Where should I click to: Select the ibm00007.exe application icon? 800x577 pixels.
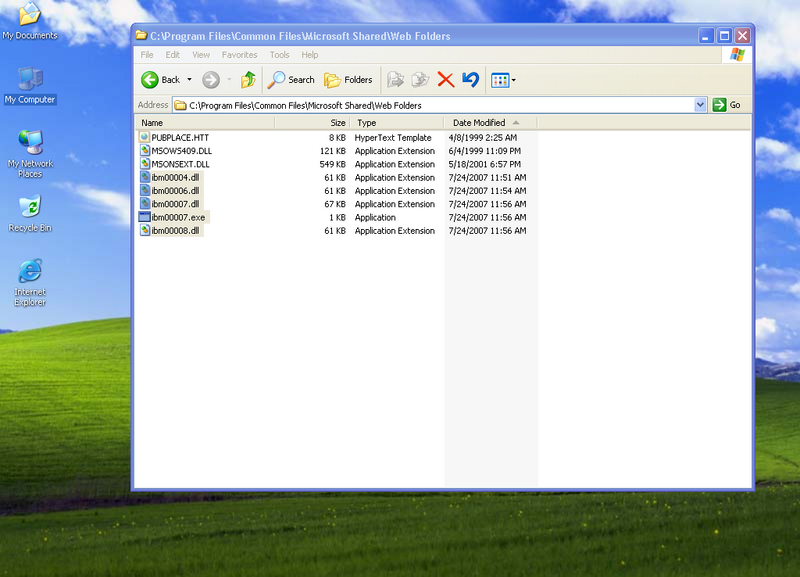tap(144, 217)
